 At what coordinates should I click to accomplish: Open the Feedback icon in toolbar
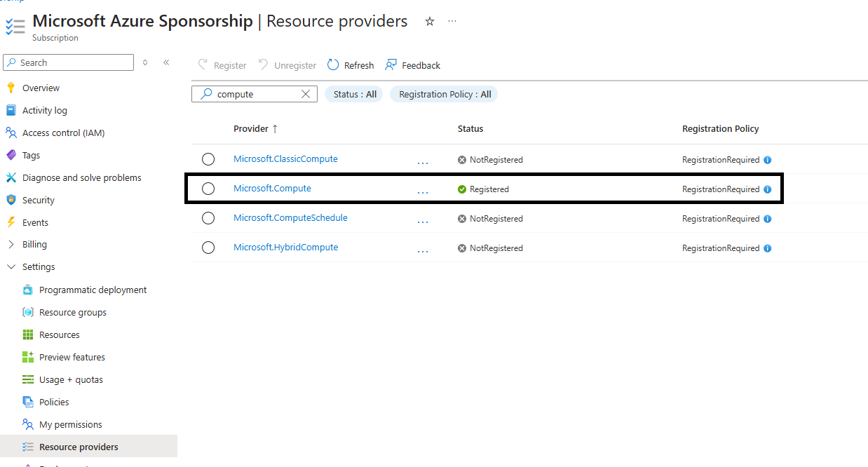pos(391,65)
